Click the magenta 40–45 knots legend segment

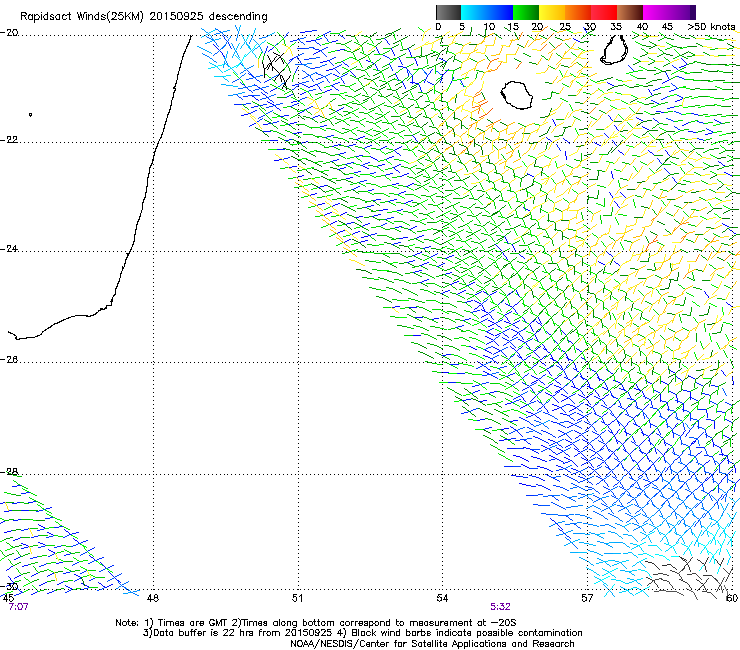pos(656,12)
